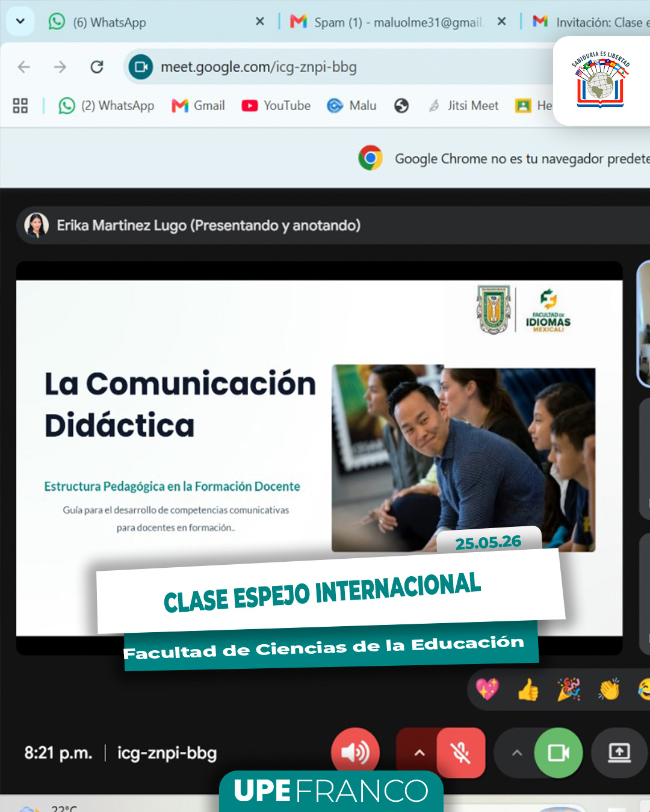Open the Malu bookmark

point(351,106)
